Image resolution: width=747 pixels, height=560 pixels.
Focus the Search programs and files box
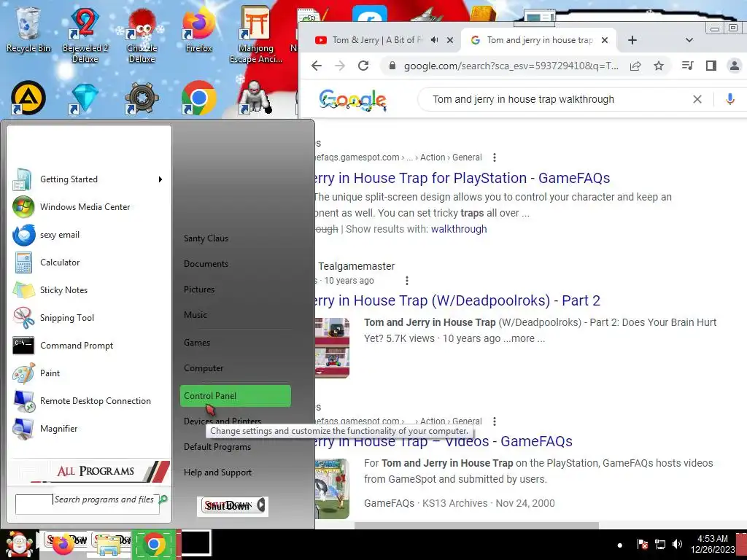point(88,505)
